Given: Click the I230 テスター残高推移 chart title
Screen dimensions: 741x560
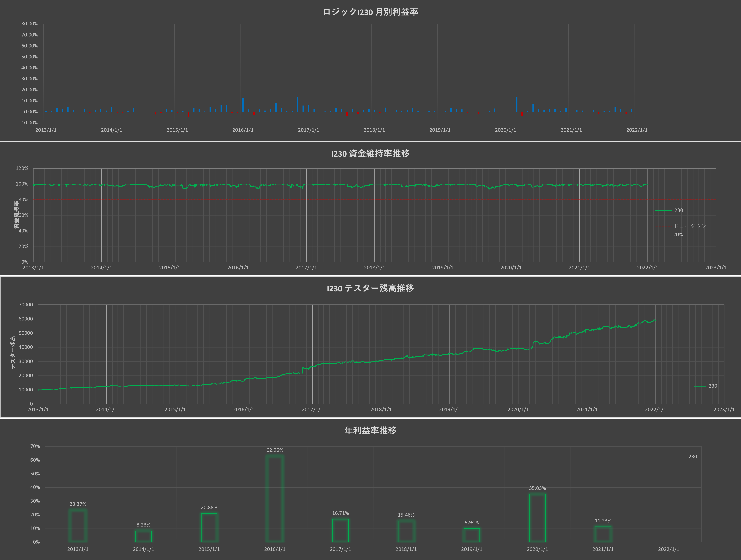Looking at the screenshot, I should [x=370, y=288].
